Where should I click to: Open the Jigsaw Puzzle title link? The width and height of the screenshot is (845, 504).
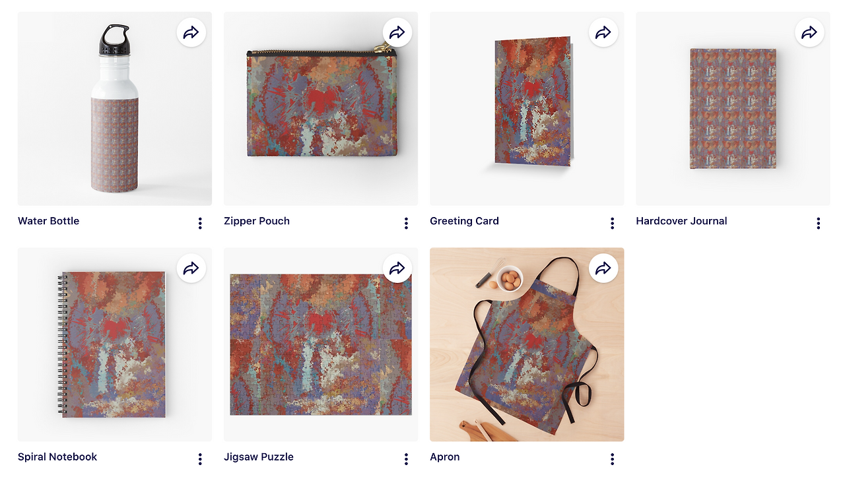tap(259, 457)
